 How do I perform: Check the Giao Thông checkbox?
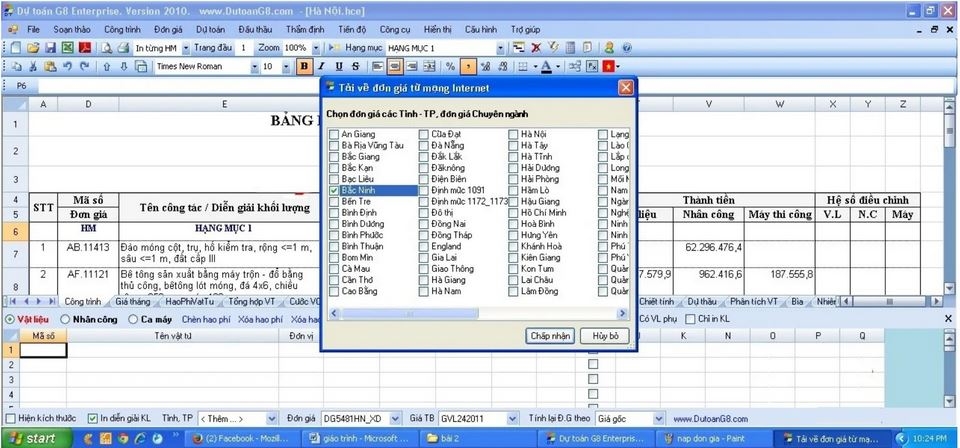click(x=424, y=269)
